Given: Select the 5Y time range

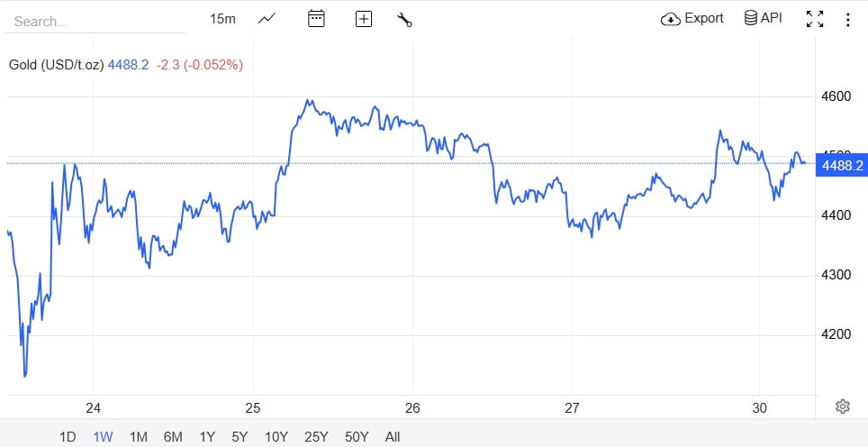Looking at the screenshot, I should click(240, 437).
